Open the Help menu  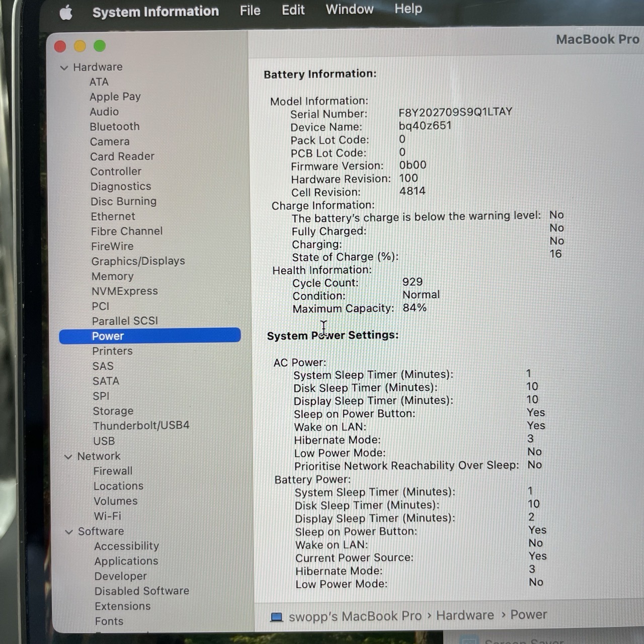(x=408, y=9)
